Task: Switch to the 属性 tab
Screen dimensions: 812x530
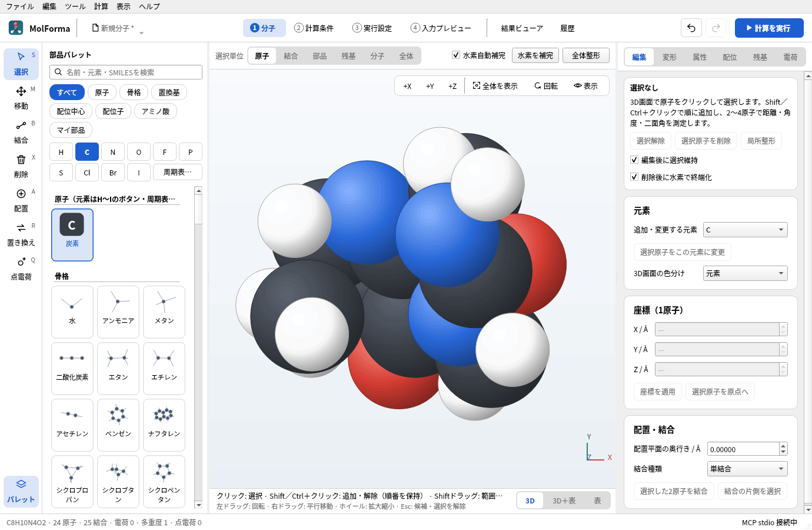Action: click(700, 57)
